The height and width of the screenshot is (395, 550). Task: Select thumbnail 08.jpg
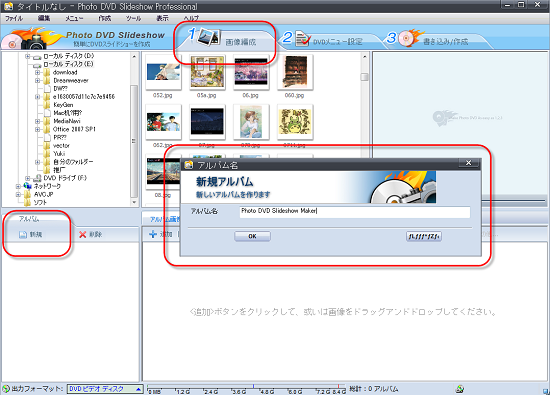[x=163, y=173]
